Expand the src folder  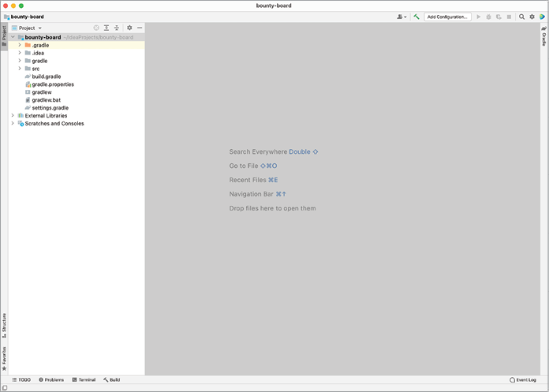coord(20,69)
